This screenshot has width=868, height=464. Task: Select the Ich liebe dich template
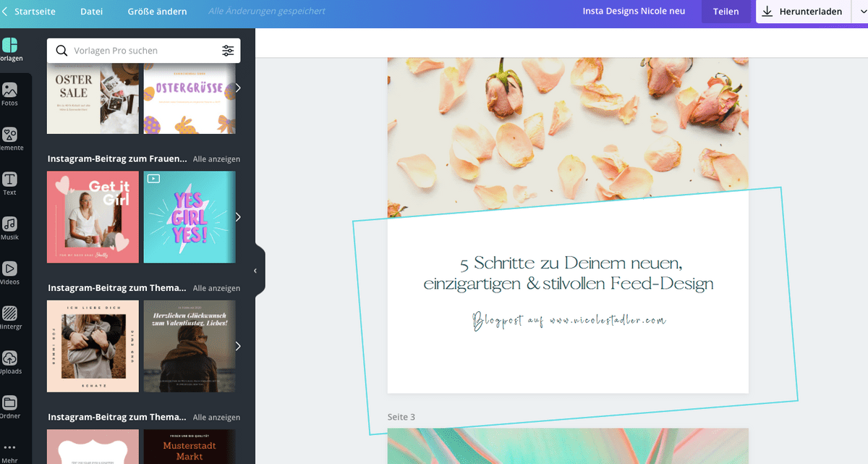click(x=93, y=346)
